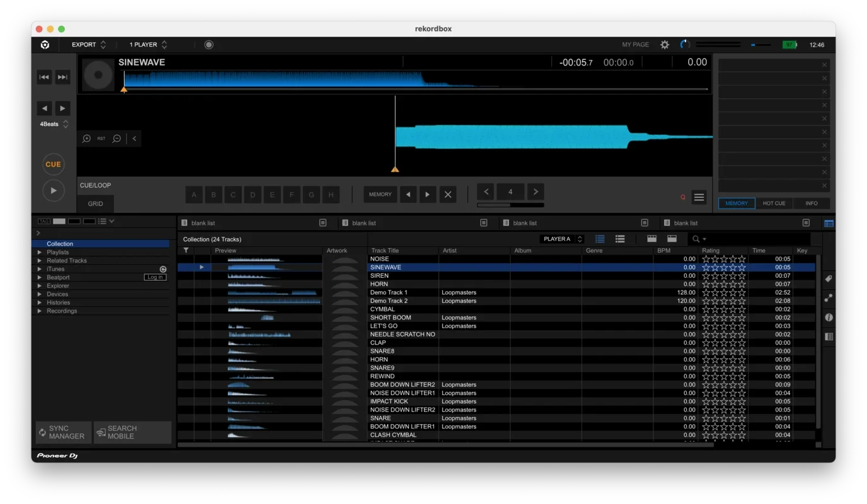Trigger hot cue pad A
Screen dimensions: 867x504
(194, 195)
